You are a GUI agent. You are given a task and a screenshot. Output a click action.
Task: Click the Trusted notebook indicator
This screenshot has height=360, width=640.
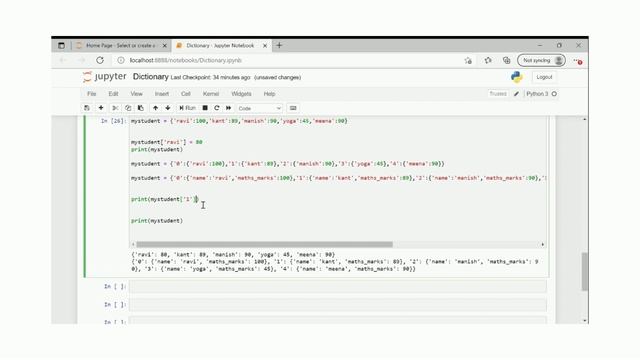pyautogui.click(x=498, y=94)
